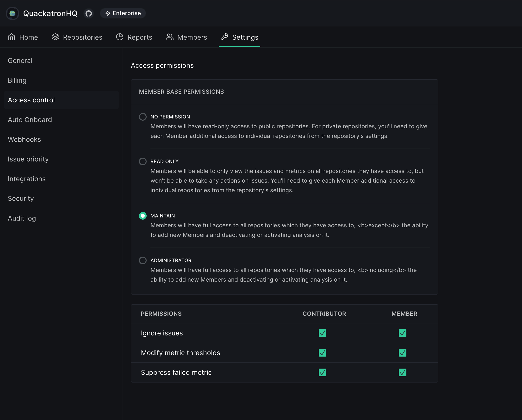
Task: Click the Reports pie chart icon
Action: 120,37
